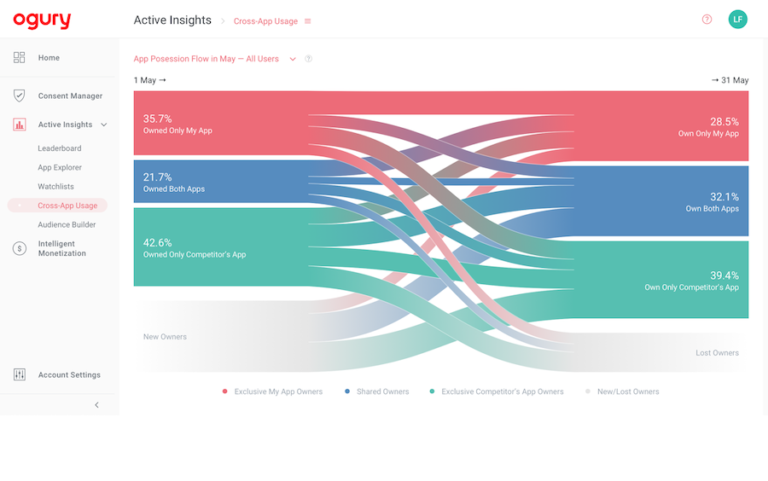Click the Ogury logo
This screenshot has height=481, width=768.
(42, 20)
